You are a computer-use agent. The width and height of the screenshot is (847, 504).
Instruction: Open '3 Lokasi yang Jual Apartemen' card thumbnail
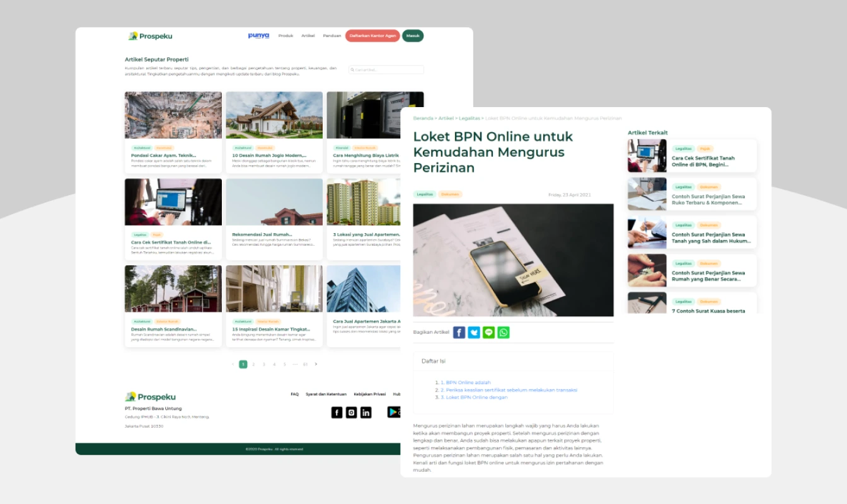(364, 202)
